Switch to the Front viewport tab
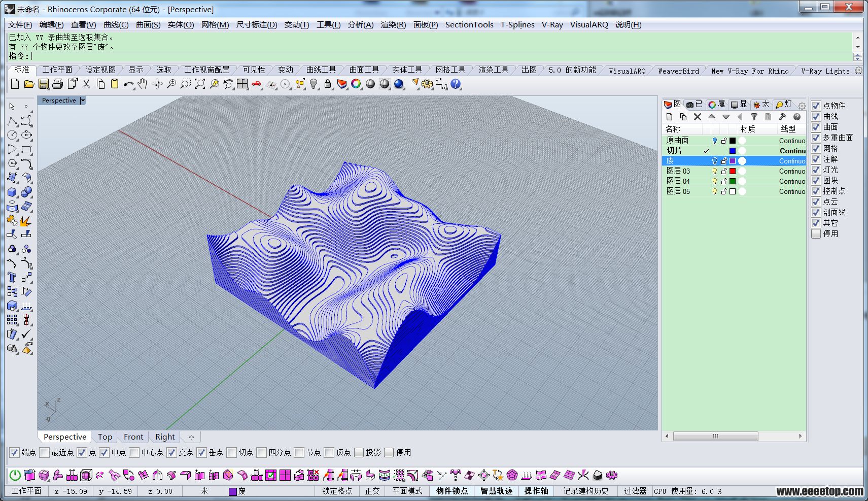The height and width of the screenshot is (501, 868). coord(133,437)
